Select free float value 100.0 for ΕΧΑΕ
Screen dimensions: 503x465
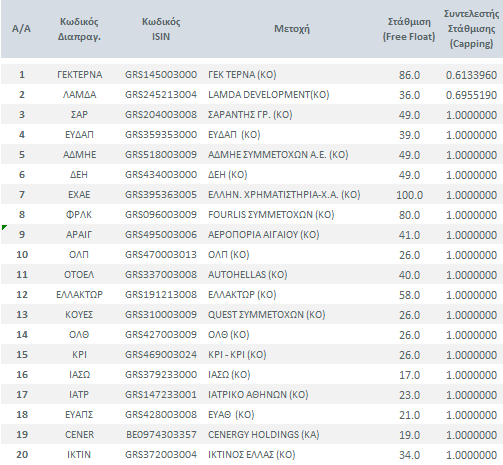(x=409, y=195)
